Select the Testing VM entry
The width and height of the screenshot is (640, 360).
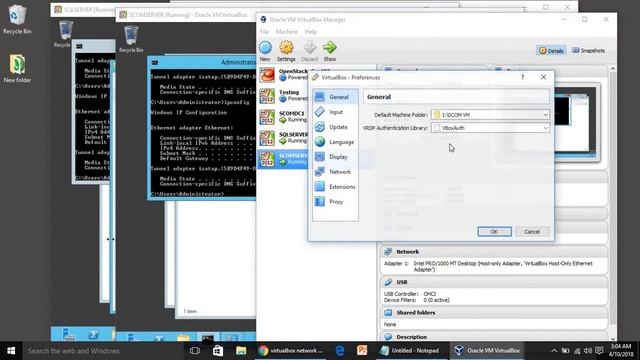pyautogui.click(x=284, y=96)
